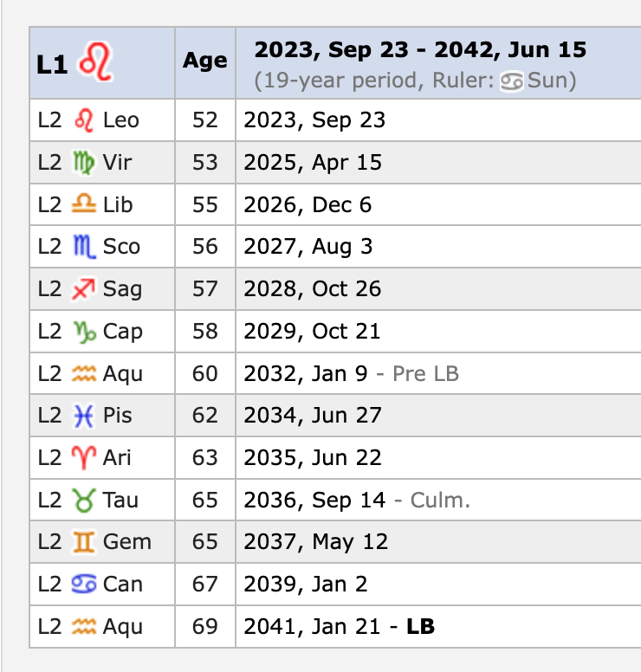
Task: Click the blue Cancer icon in L2 row
Action: click(x=83, y=585)
